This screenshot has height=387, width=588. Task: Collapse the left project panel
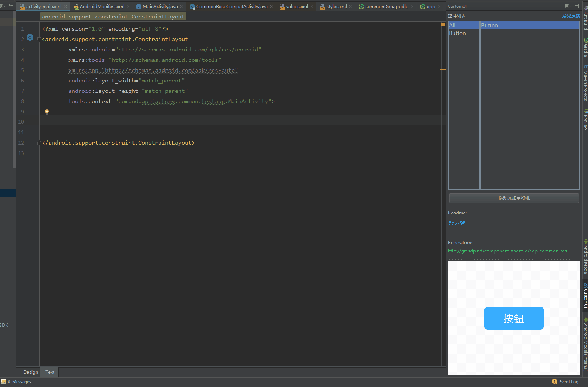pos(11,6)
